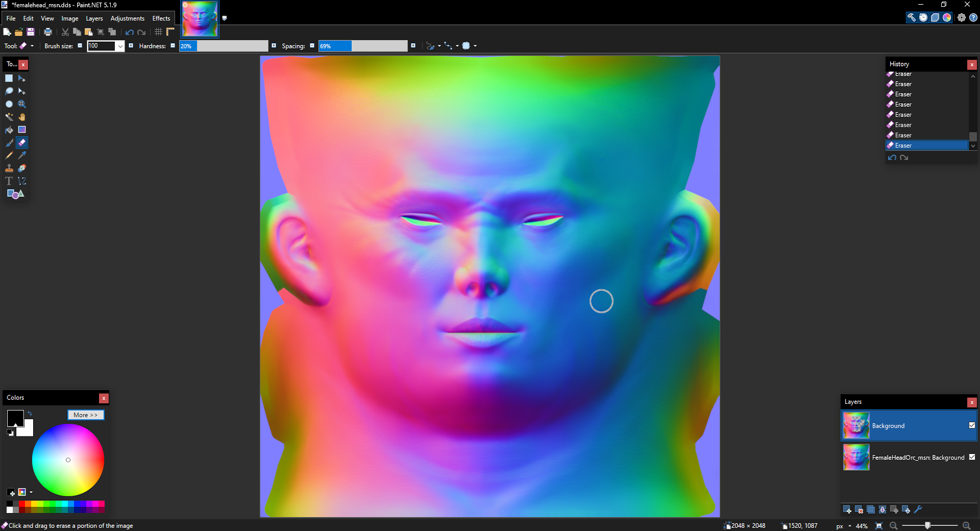The width and height of the screenshot is (980, 531).
Task: Select the Paint Bucket tool
Action: [9, 130]
